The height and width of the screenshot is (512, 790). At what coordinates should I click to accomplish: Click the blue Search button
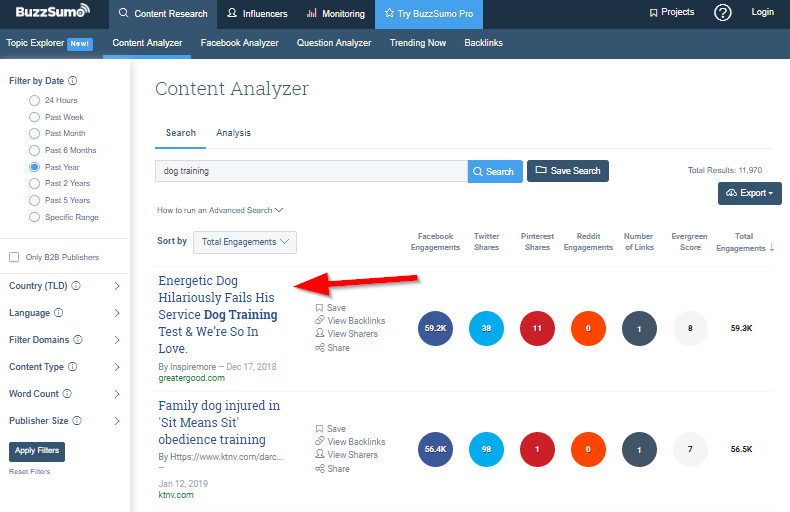pyautogui.click(x=495, y=171)
